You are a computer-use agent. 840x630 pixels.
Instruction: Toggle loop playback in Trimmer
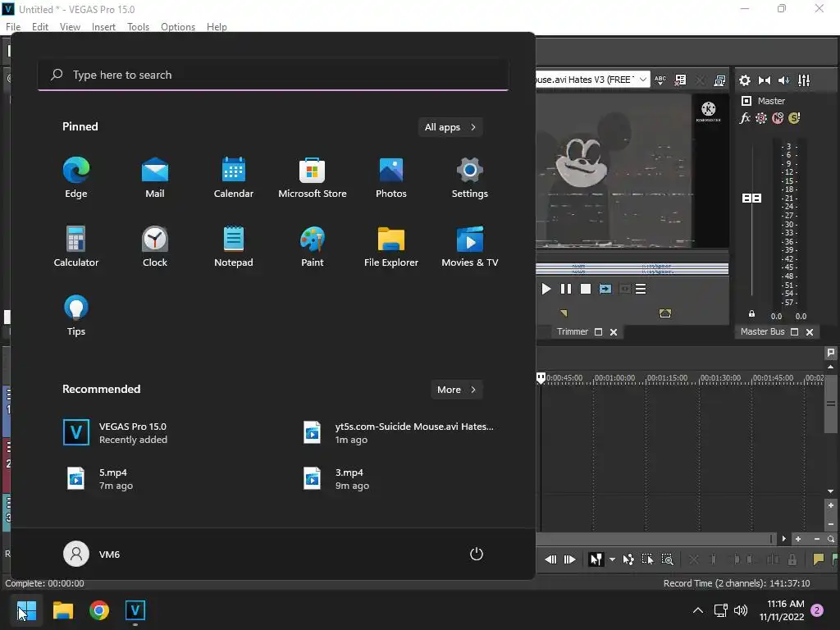605,290
